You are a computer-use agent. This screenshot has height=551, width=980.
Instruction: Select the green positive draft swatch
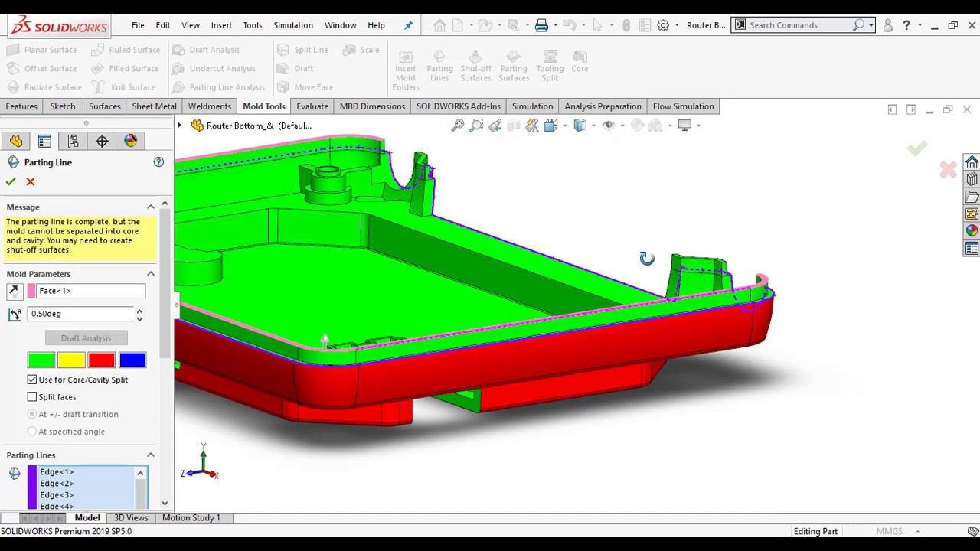41,360
